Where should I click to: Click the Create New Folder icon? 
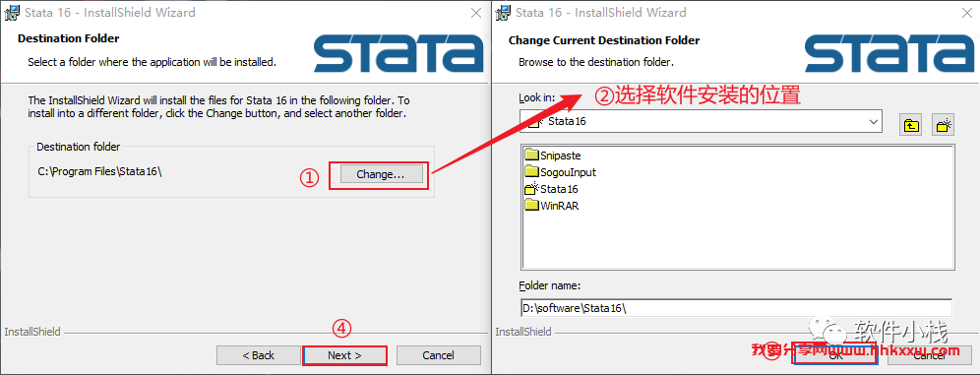coord(943,124)
